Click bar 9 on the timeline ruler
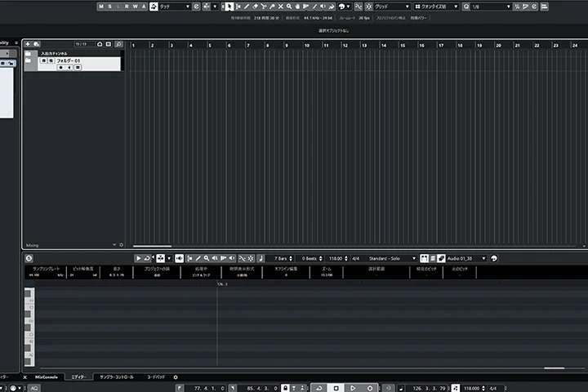Screen dimensions: 588x392 (x=287, y=45)
